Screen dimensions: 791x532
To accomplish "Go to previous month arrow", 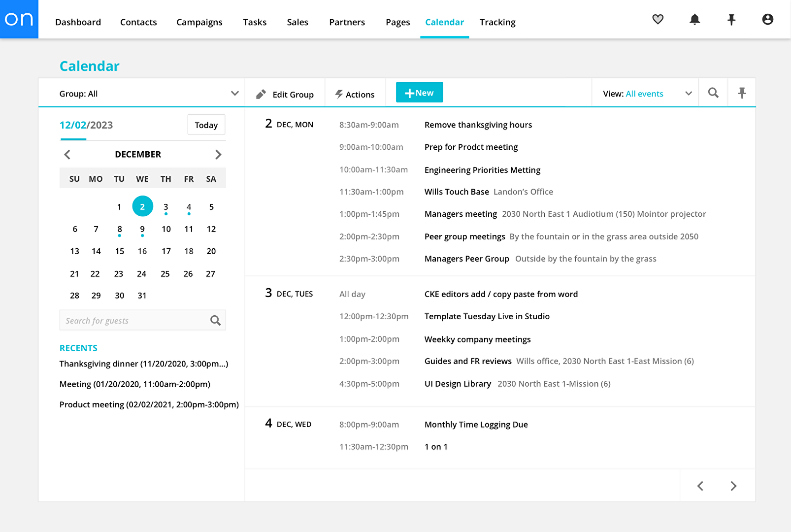I will pyautogui.click(x=67, y=154).
